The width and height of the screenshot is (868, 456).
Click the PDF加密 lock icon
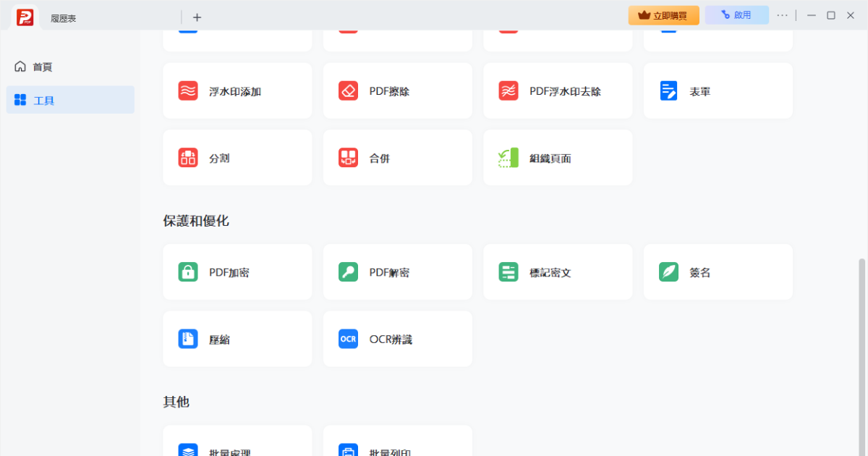pos(188,272)
